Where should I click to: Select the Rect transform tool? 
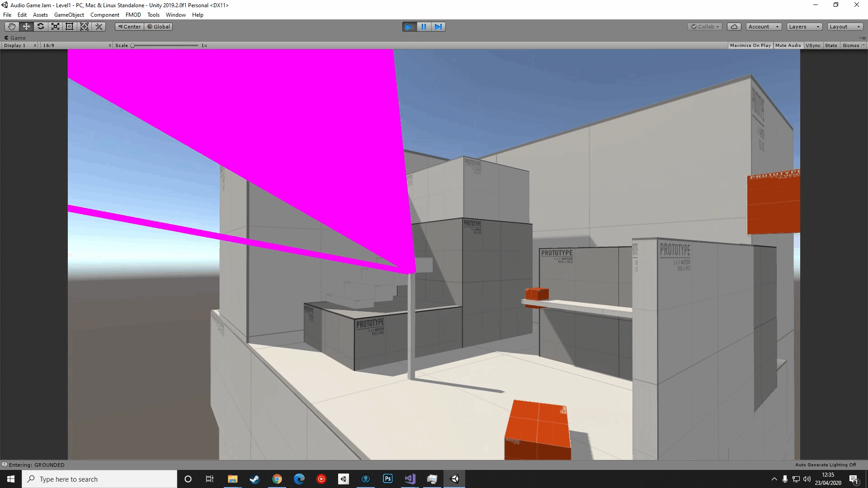click(x=70, y=27)
